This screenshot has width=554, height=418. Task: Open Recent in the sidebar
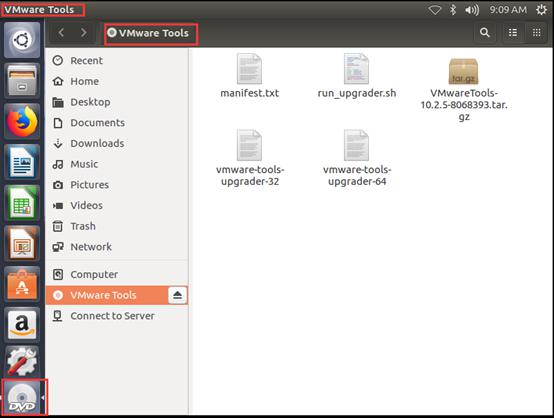click(117, 61)
